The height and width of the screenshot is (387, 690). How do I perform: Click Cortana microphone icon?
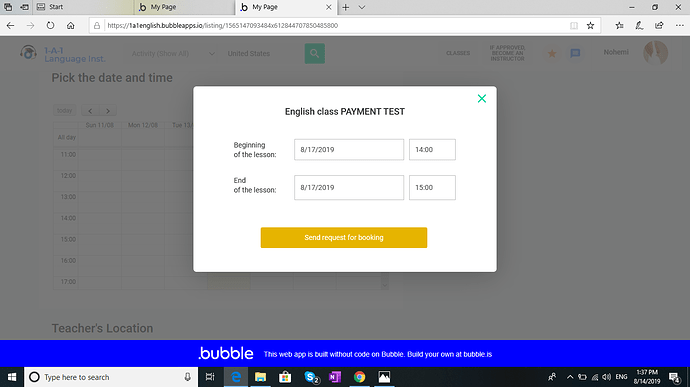click(187, 377)
